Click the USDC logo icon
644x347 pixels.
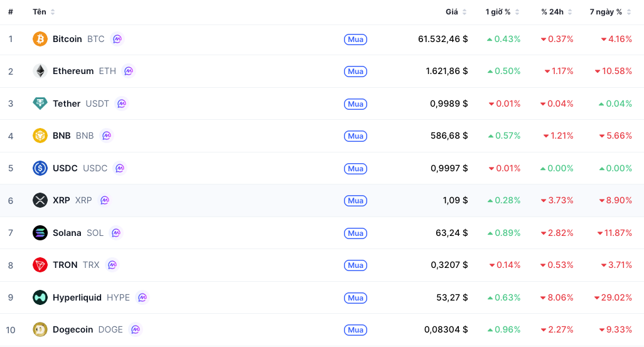tap(40, 168)
